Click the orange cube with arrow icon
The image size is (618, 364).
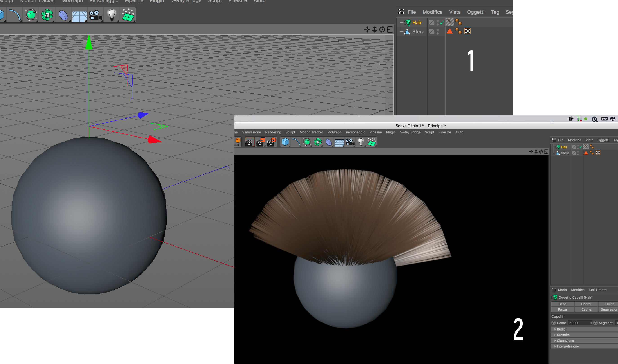[238, 142]
